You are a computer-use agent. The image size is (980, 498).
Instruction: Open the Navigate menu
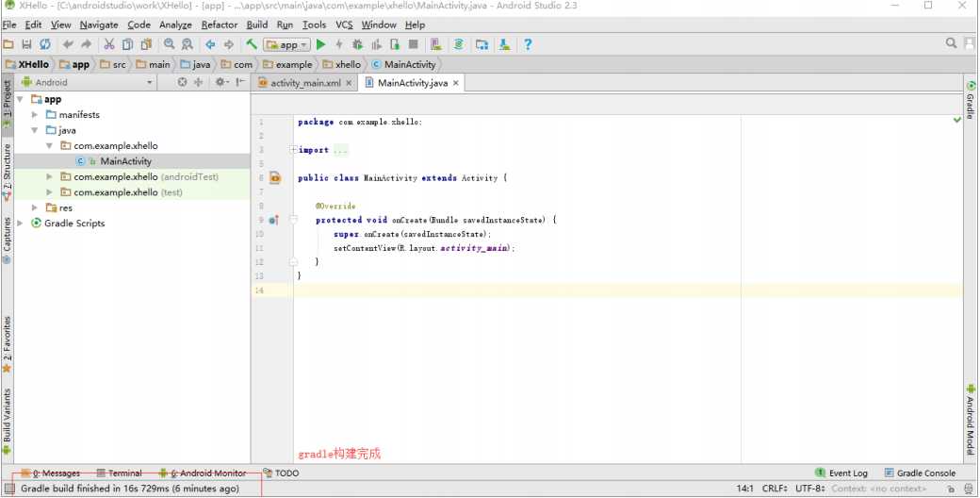pos(99,25)
